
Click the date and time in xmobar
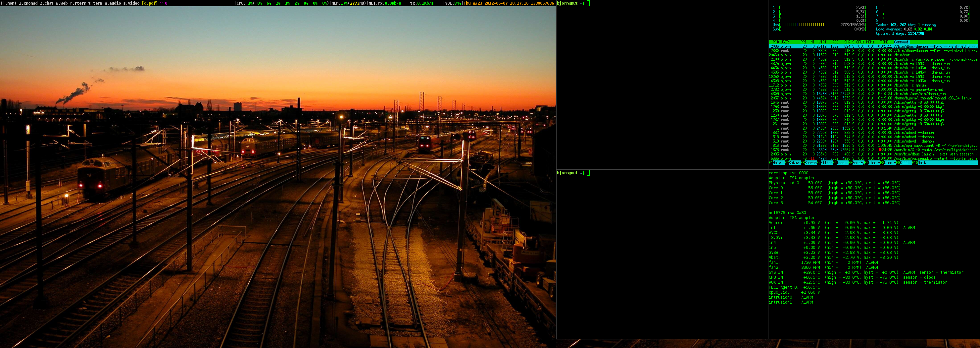tap(509, 3)
